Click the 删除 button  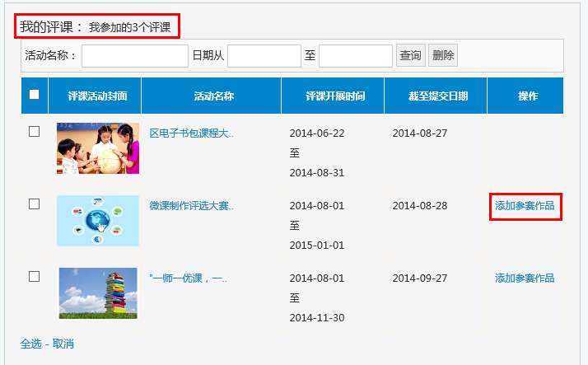(443, 55)
